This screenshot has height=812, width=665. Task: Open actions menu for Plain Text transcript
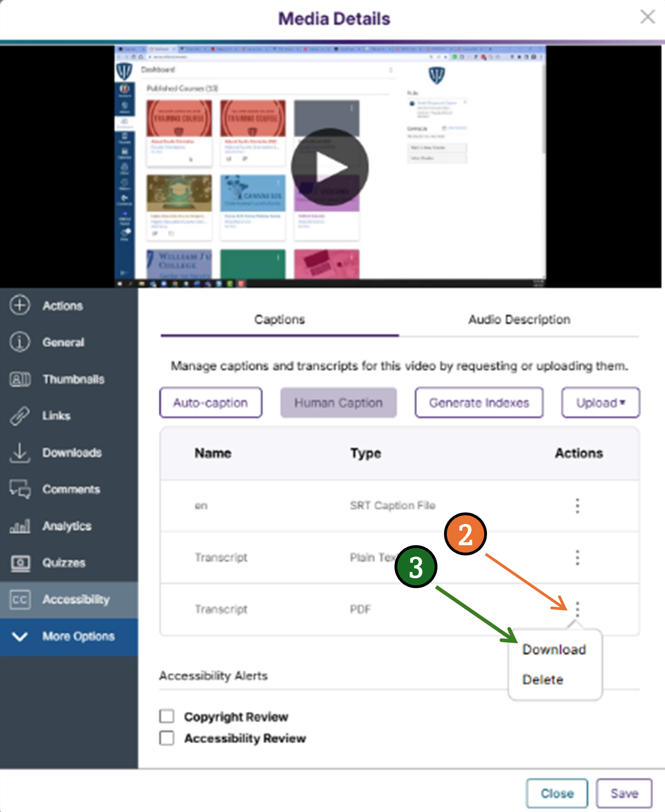coord(578,557)
